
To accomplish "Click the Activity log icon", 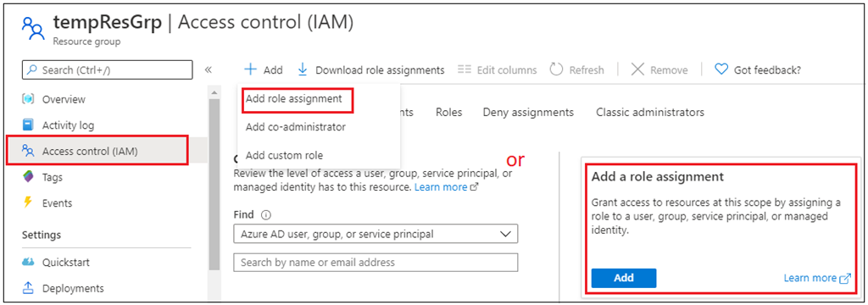I will coord(28,125).
